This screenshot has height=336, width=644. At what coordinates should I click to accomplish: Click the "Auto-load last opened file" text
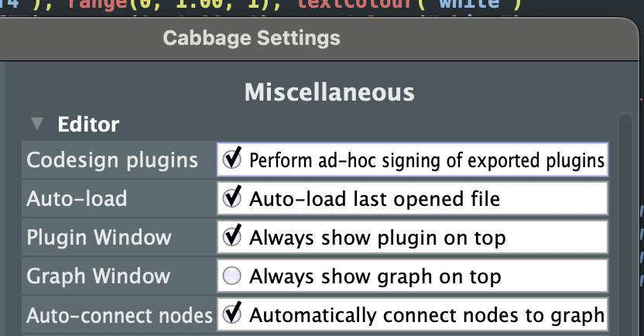click(x=375, y=199)
